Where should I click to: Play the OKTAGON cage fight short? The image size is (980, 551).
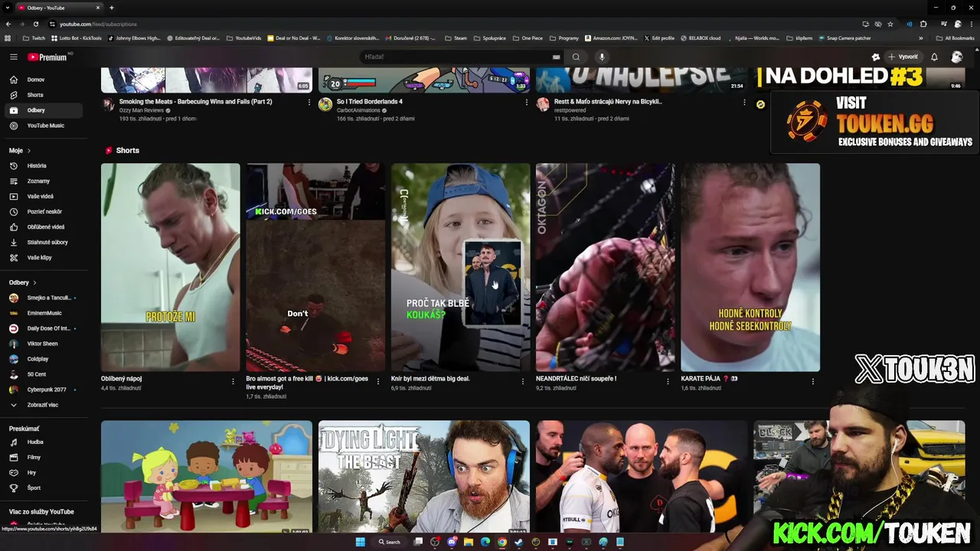pos(605,267)
